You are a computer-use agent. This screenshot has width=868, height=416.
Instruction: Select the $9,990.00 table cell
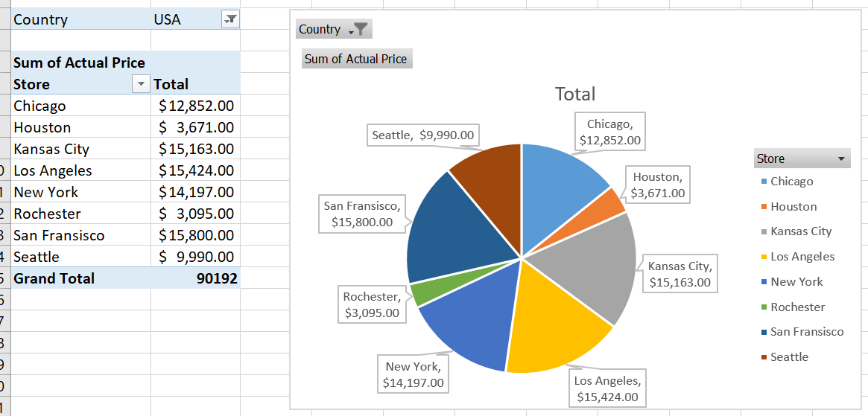[x=195, y=257]
